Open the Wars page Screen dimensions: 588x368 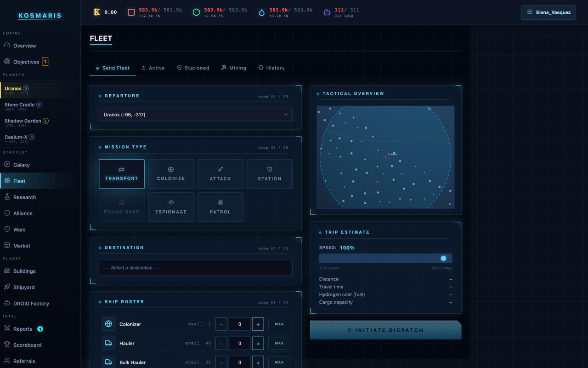click(x=40, y=230)
